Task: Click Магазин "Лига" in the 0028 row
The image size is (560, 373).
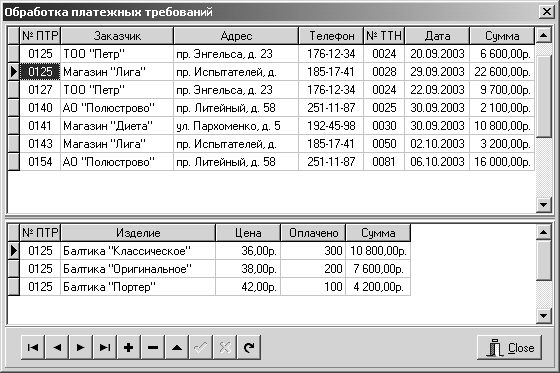Action: click(117, 72)
